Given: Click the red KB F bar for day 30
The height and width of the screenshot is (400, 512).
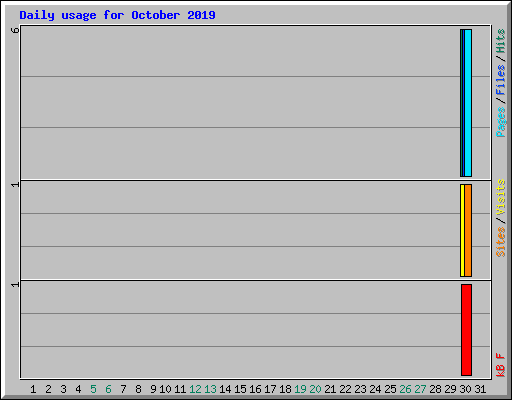Looking at the screenshot, I should pos(466,330).
